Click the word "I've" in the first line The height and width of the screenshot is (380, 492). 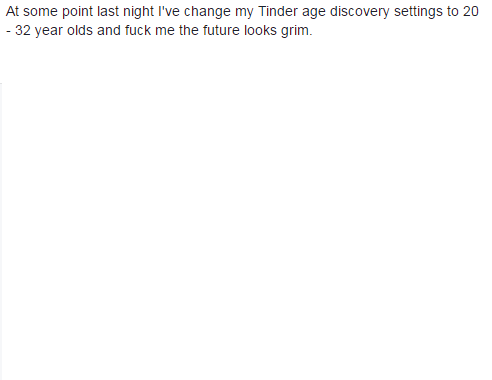169,11
